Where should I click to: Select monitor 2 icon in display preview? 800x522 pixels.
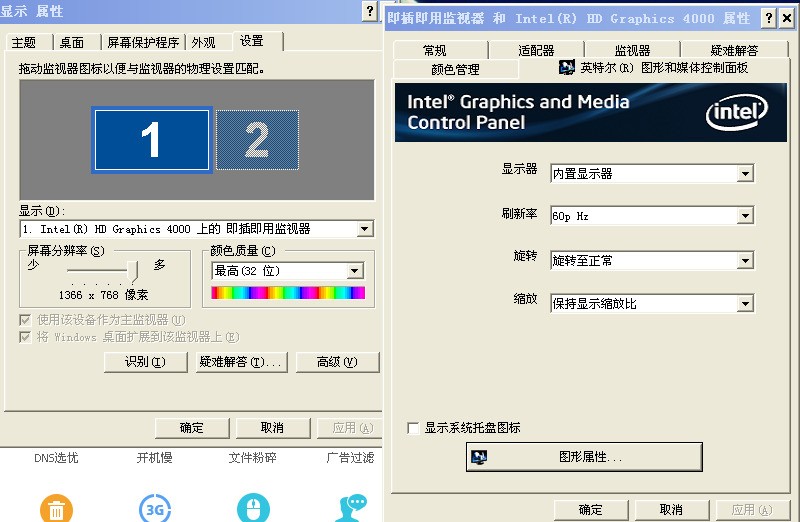[x=257, y=140]
